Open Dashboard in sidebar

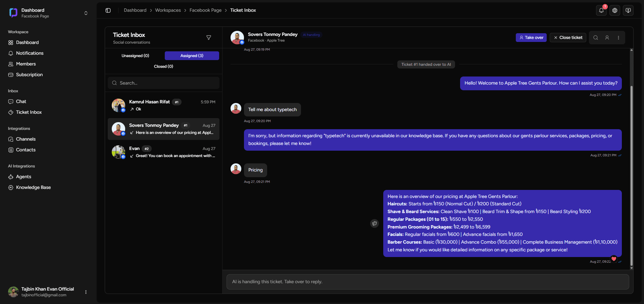pyautogui.click(x=27, y=43)
